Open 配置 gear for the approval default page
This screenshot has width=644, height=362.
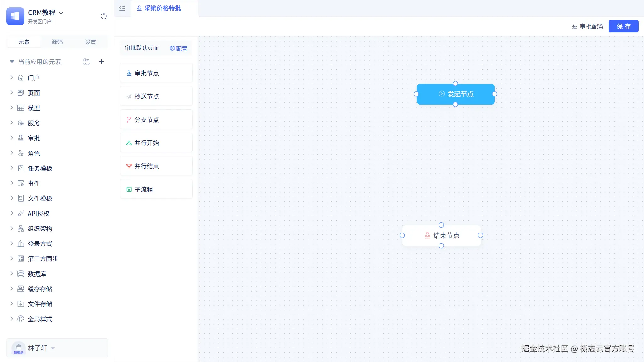tap(178, 48)
